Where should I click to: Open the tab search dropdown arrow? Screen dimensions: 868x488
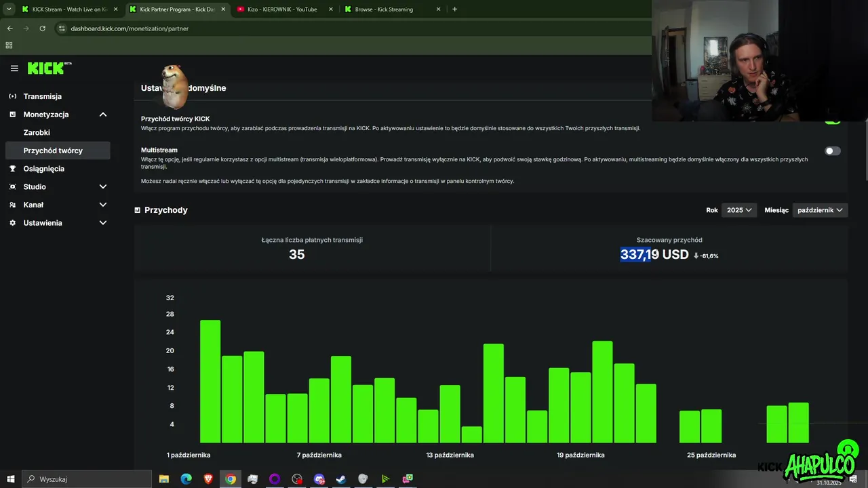point(9,9)
